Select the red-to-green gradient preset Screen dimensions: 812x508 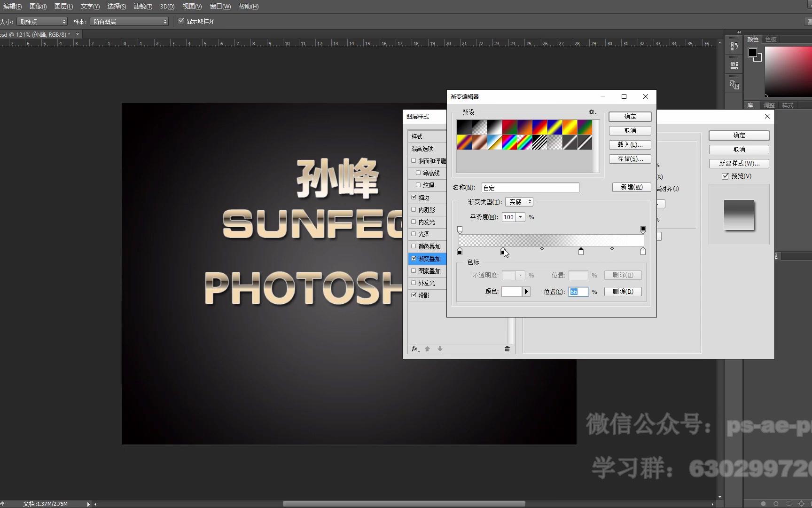pyautogui.click(x=509, y=127)
